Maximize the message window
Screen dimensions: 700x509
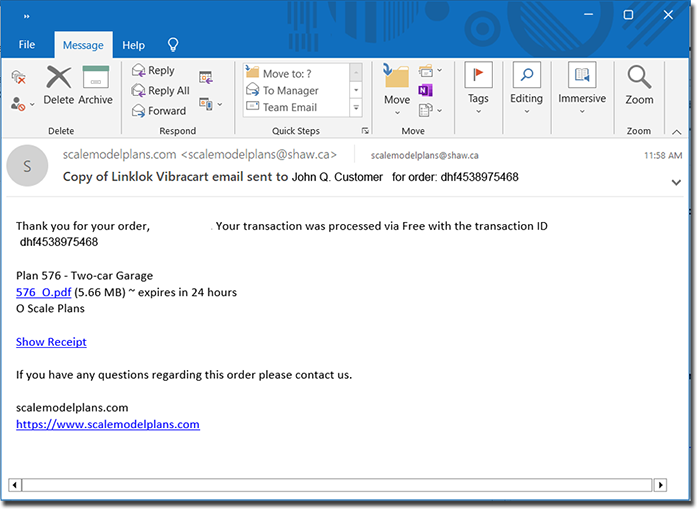coord(628,15)
